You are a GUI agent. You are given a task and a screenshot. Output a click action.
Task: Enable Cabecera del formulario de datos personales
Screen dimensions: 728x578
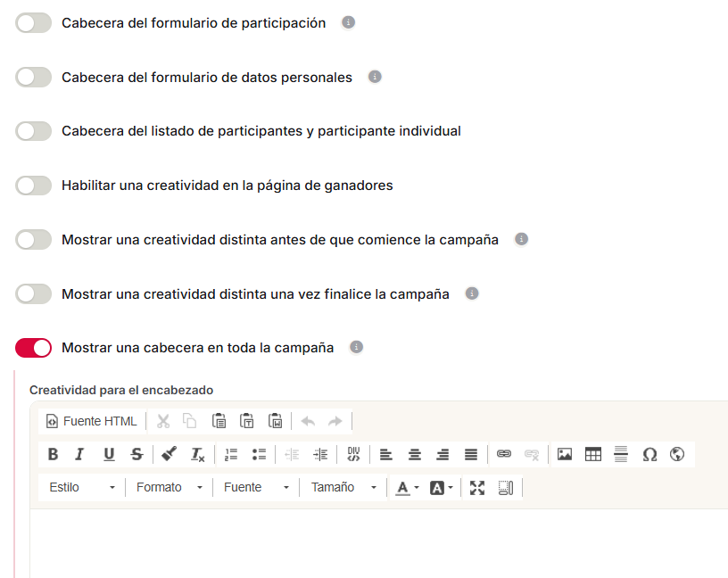click(x=33, y=77)
